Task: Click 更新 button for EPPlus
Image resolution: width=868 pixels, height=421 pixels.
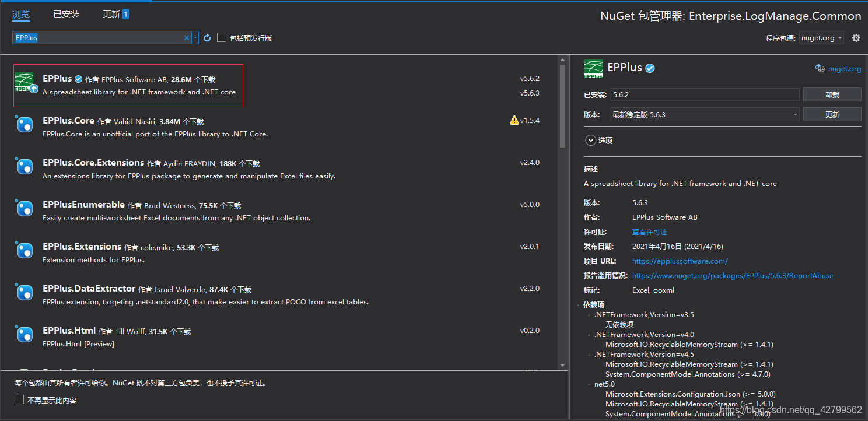Action: pos(832,114)
